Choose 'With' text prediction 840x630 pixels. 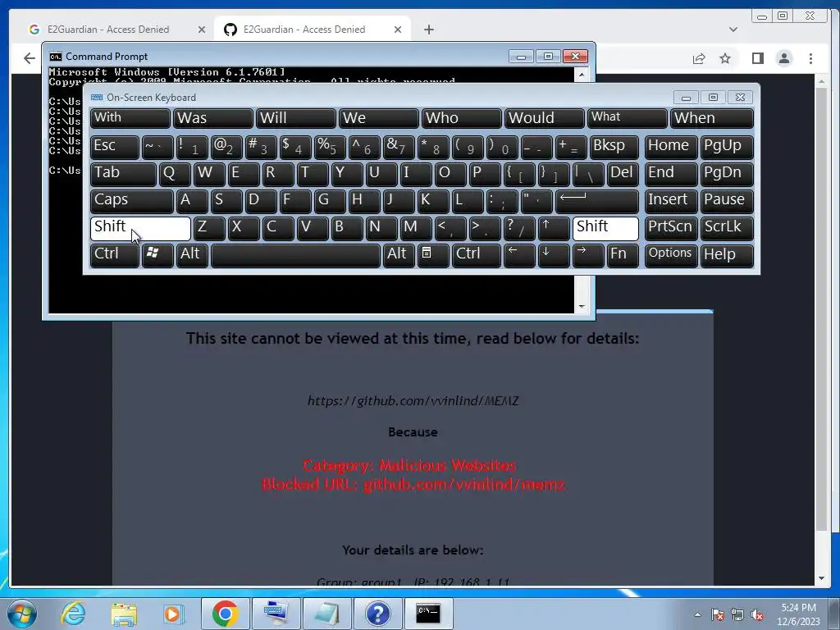130,118
